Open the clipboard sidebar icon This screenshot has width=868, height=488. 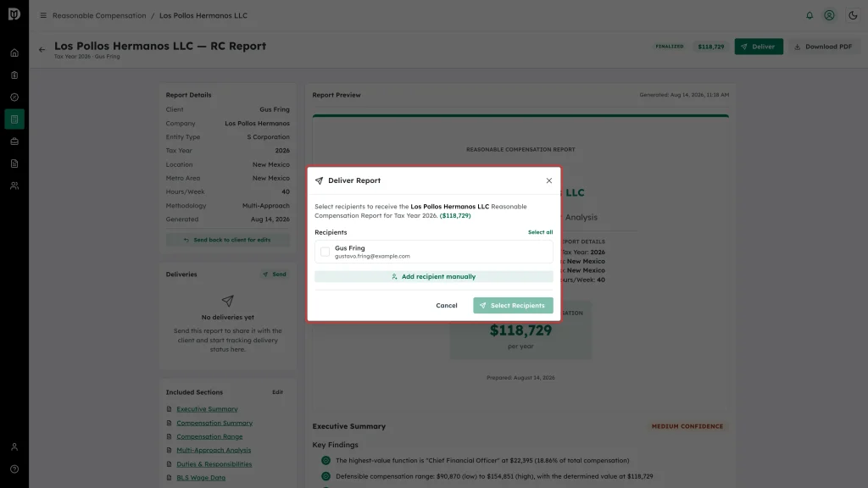[x=14, y=75]
